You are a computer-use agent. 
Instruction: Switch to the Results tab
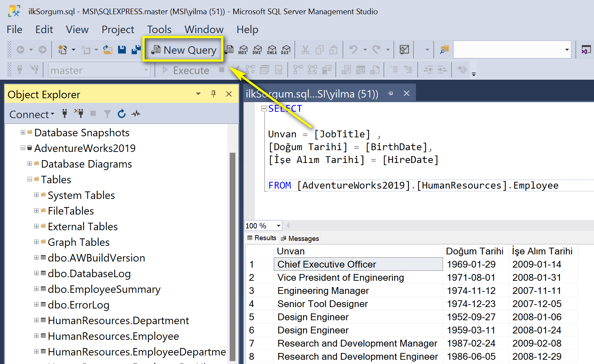tap(262, 238)
